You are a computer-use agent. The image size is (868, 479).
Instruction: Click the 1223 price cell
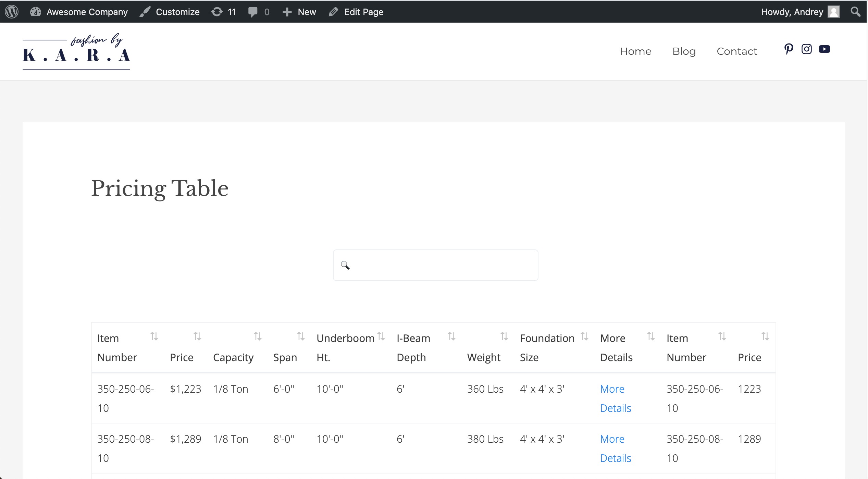tap(749, 389)
